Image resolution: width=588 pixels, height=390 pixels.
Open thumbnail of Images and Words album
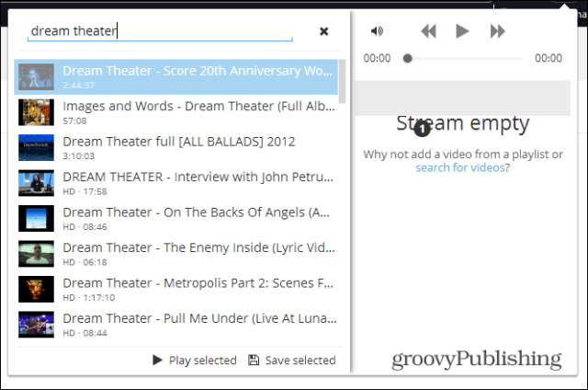point(36,112)
